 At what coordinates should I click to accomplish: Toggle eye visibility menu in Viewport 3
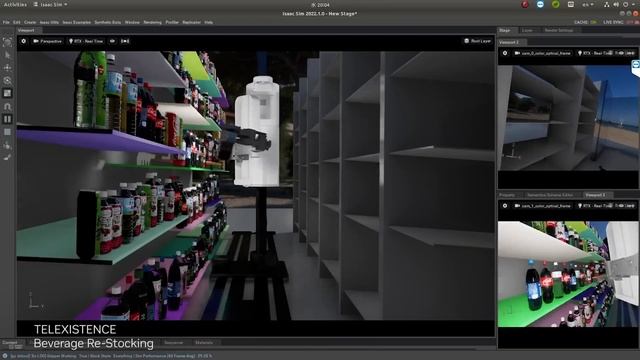[x=621, y=206]
